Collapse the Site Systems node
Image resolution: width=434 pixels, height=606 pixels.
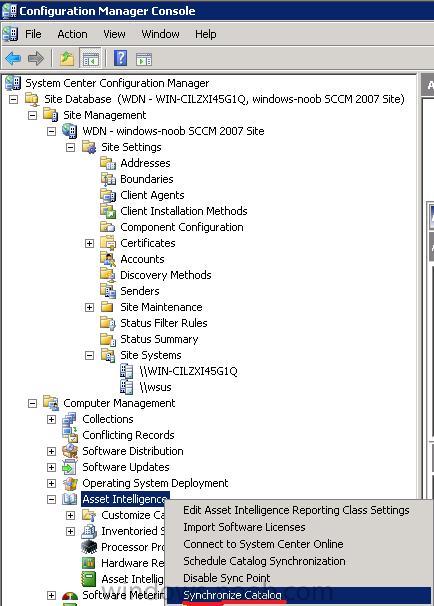[89, 355]
